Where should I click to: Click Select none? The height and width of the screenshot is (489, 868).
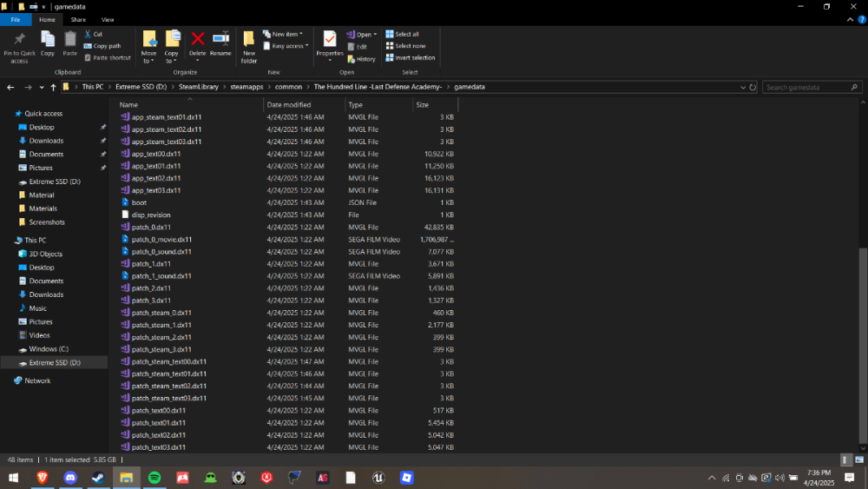[405, 46]
